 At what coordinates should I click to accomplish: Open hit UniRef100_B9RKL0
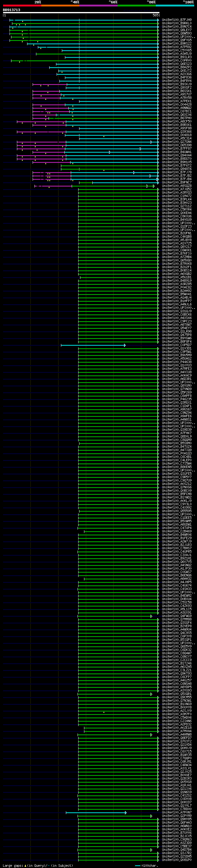(x=177, y=23)
